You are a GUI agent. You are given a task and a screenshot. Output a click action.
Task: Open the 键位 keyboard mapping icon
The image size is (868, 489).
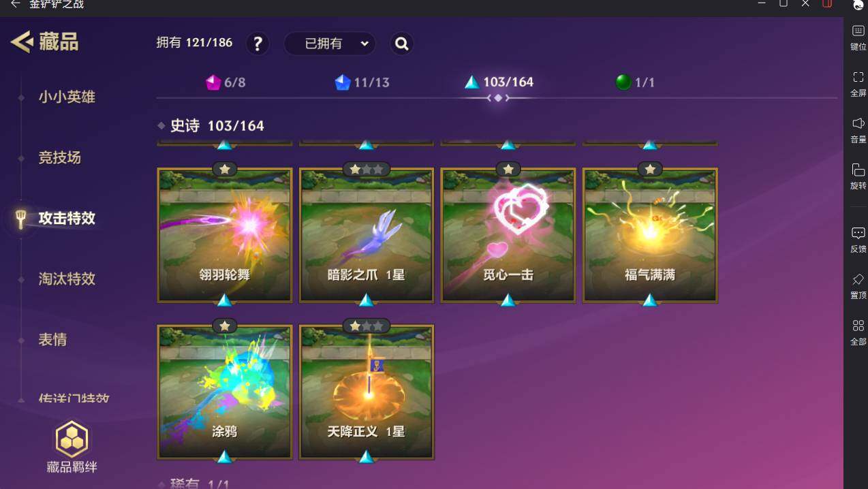[x=858, y=31]
